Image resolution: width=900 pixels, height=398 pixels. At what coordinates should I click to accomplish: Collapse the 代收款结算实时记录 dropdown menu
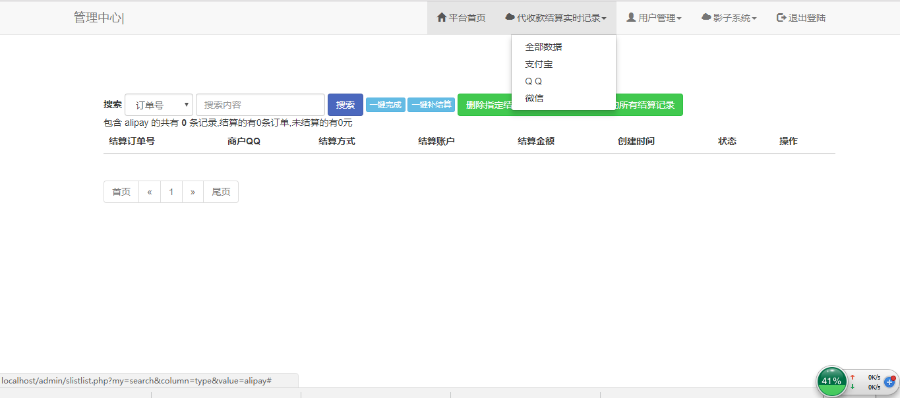556,18
